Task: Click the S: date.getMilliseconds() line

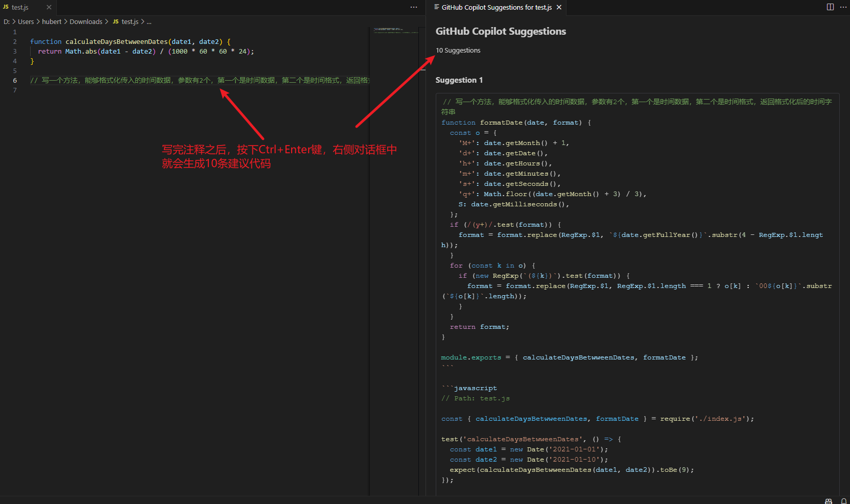Action: click(x=514, y=204)
